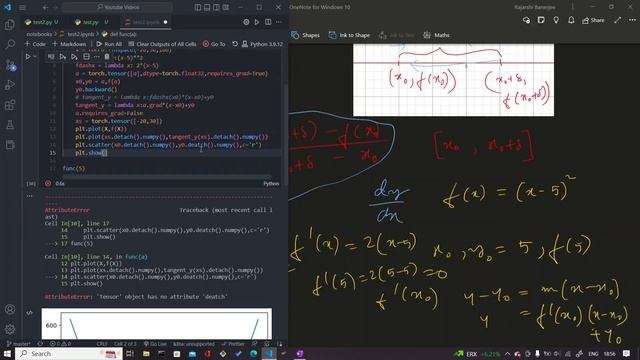
Task: Open OneNote sticky notes feed icon
Action: point(541,20)
